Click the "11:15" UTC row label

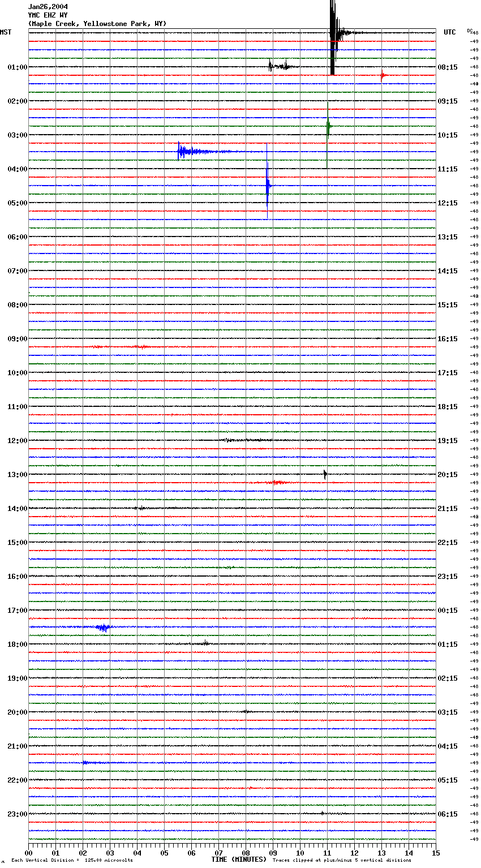pyautogui.click(x=448, y=169)
